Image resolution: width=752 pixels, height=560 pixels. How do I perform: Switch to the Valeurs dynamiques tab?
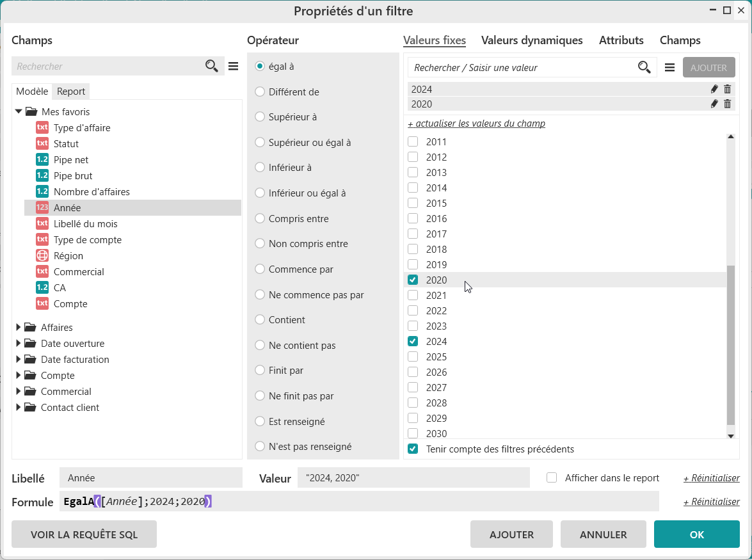point(532,40)
